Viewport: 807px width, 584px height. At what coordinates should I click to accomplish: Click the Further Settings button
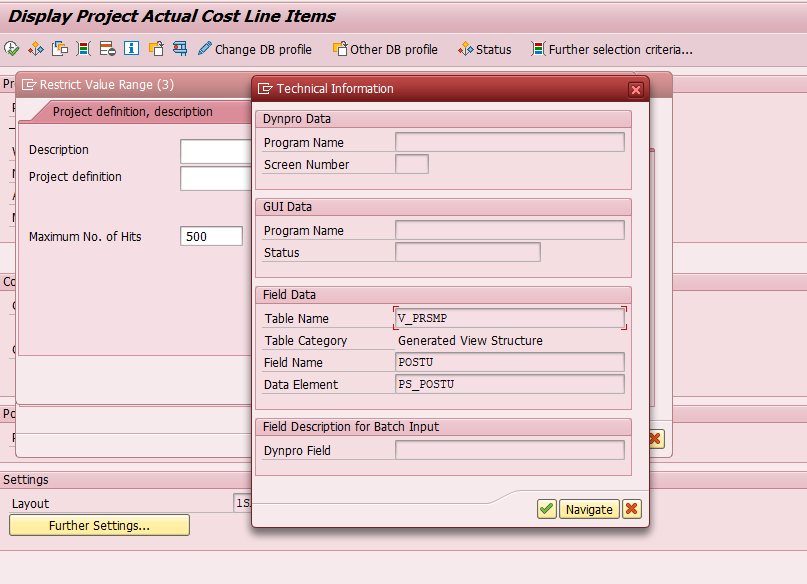point(98,525)
